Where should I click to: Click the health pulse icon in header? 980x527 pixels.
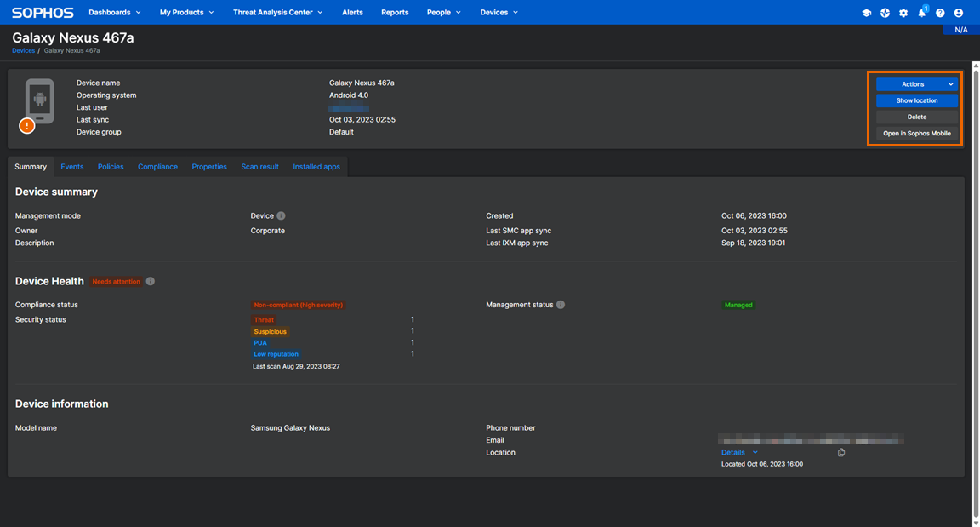coord(885,13)
